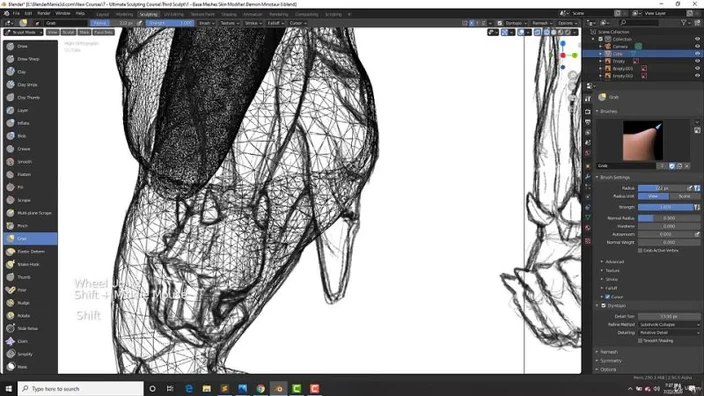The width and height of the screenshot is (704, 396).
Task: Expand the Falloff panel in properties
Action: [610, 288]
